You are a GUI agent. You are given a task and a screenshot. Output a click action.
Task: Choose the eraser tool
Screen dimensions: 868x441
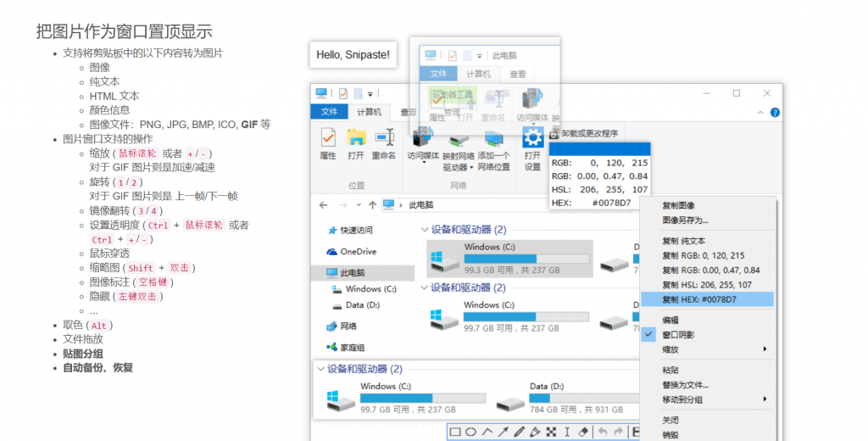click(583, 432)
